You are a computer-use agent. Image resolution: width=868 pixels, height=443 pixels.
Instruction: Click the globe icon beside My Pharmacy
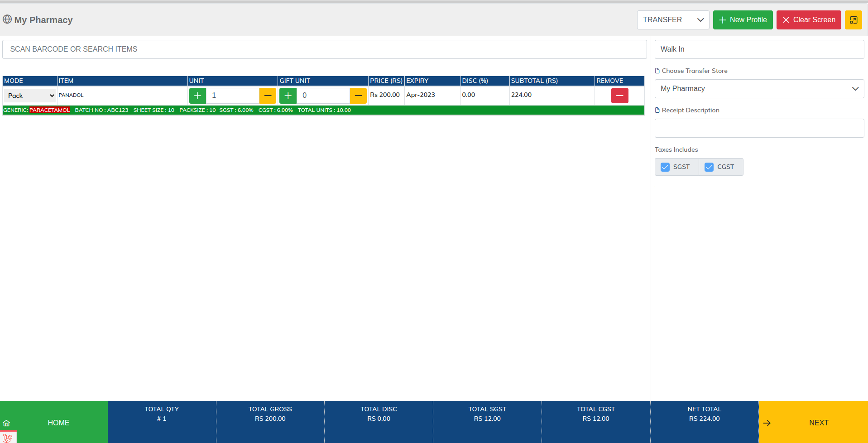pos(7,19)
